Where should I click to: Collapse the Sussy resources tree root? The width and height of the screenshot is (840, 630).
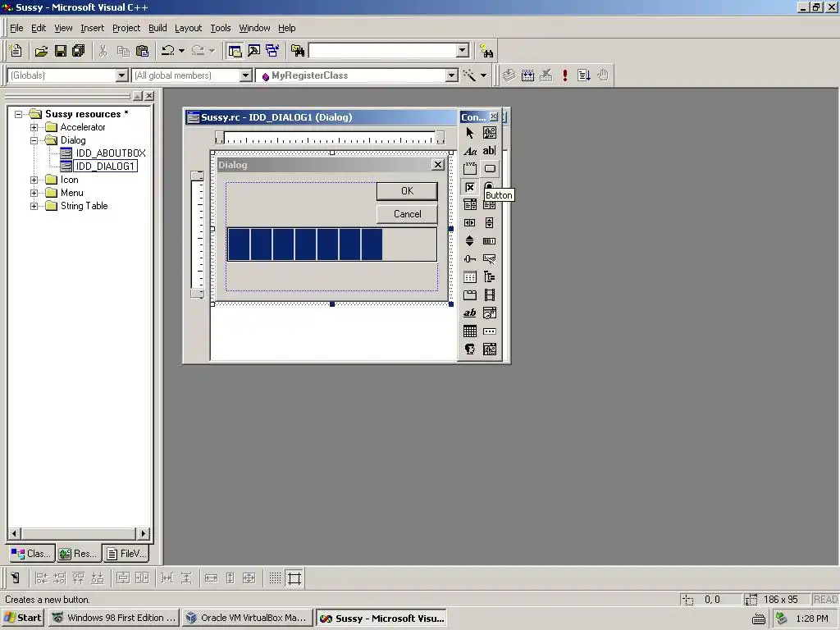19,114
